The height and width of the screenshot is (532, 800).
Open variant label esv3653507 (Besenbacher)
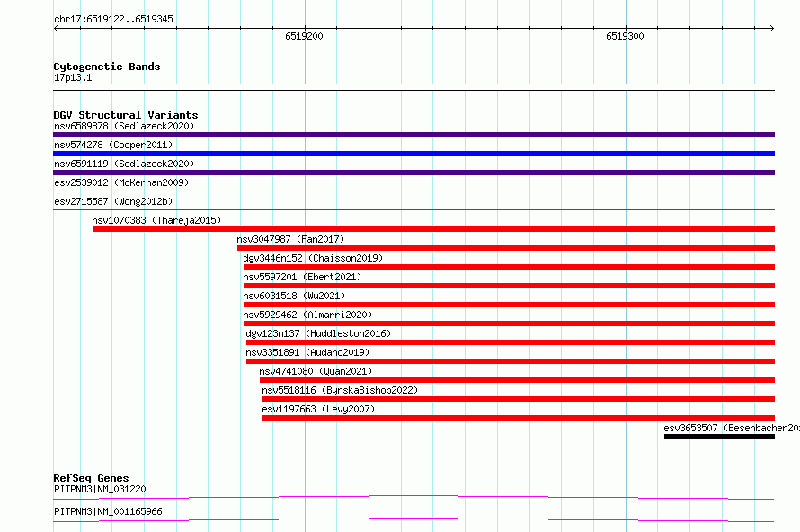[x=732, y=428]
